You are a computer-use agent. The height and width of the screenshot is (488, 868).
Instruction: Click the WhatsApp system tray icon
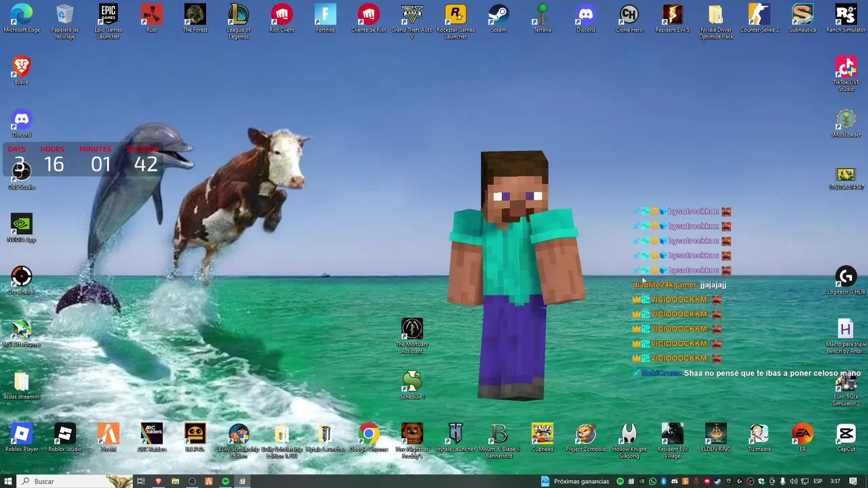pyautogui.click(x=652, y=481)
